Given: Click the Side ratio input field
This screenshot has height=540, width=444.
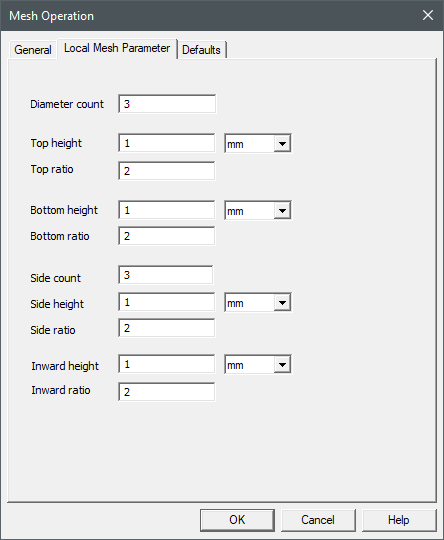Looking at the screenshot, I should (167, 328).
